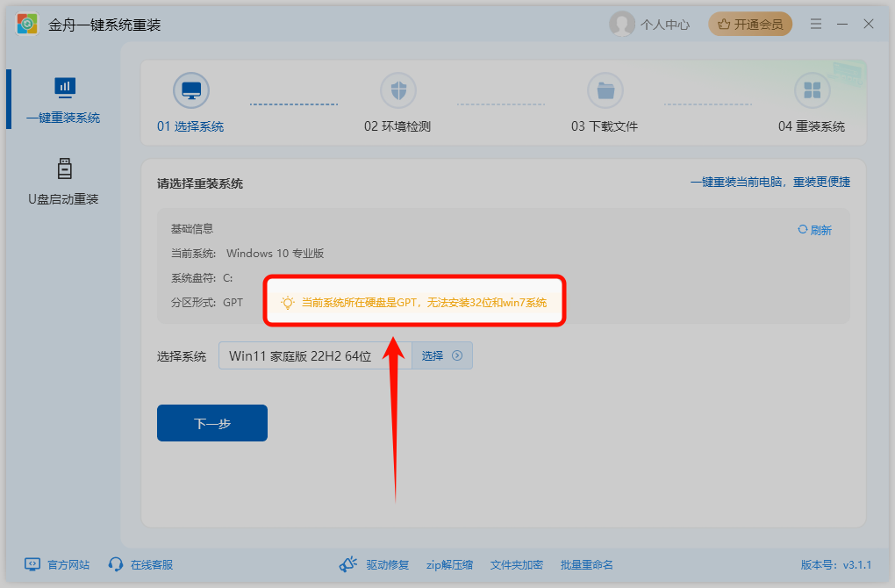Click the 下一步 next step button
The width and height of the screenshot is (895, 588).
212,423
